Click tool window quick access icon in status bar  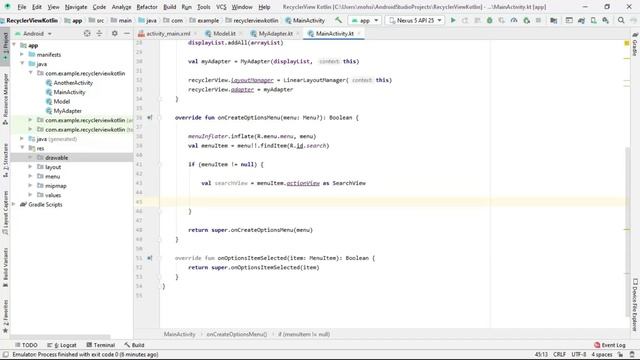(5, 355)
